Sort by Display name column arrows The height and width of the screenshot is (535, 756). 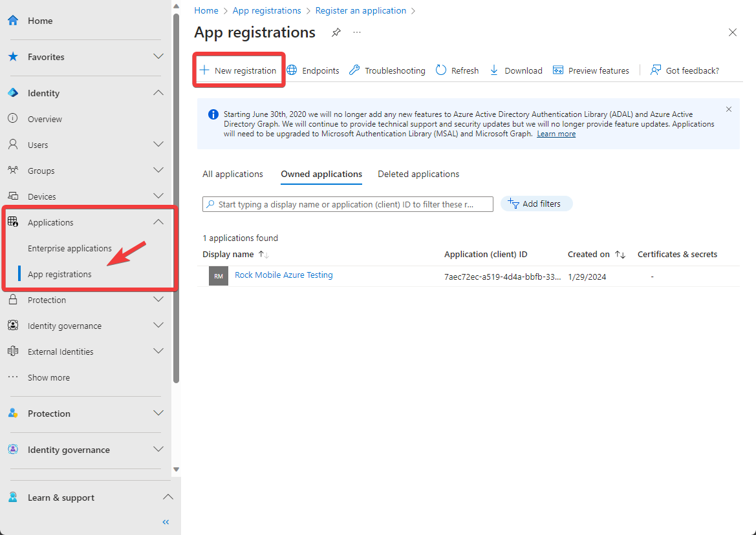click(264, 255)
